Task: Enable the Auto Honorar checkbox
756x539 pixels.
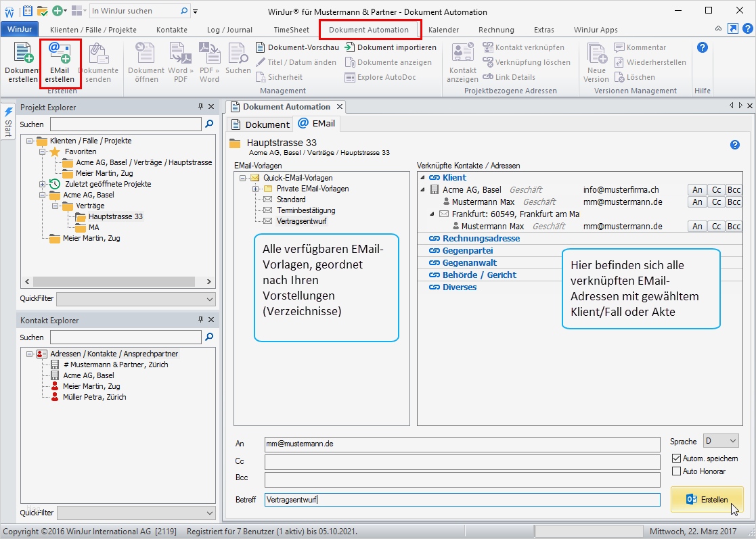Action: (x=676, y=471)
